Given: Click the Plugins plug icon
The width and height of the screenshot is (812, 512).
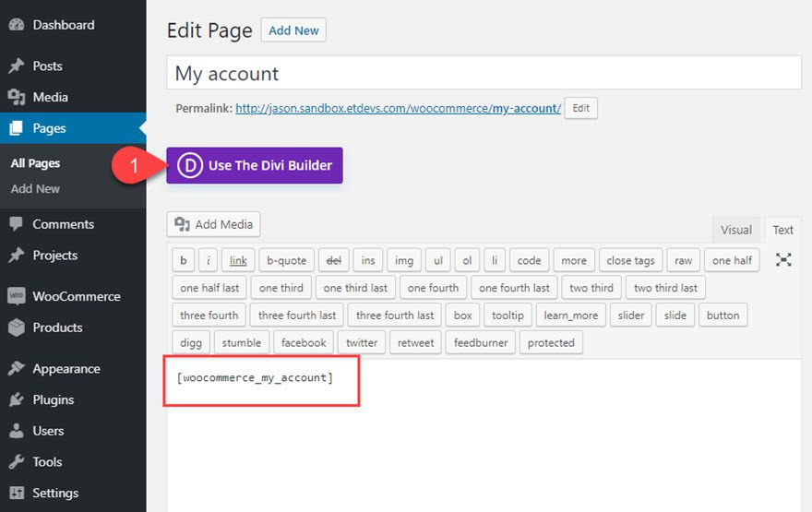Looking at the screenshot, I should 17,399.
